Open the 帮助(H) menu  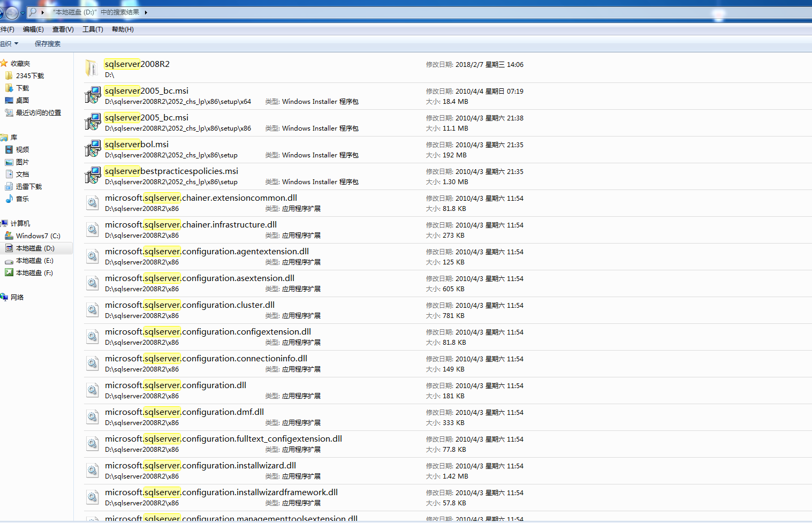click(x=123, y=29)
